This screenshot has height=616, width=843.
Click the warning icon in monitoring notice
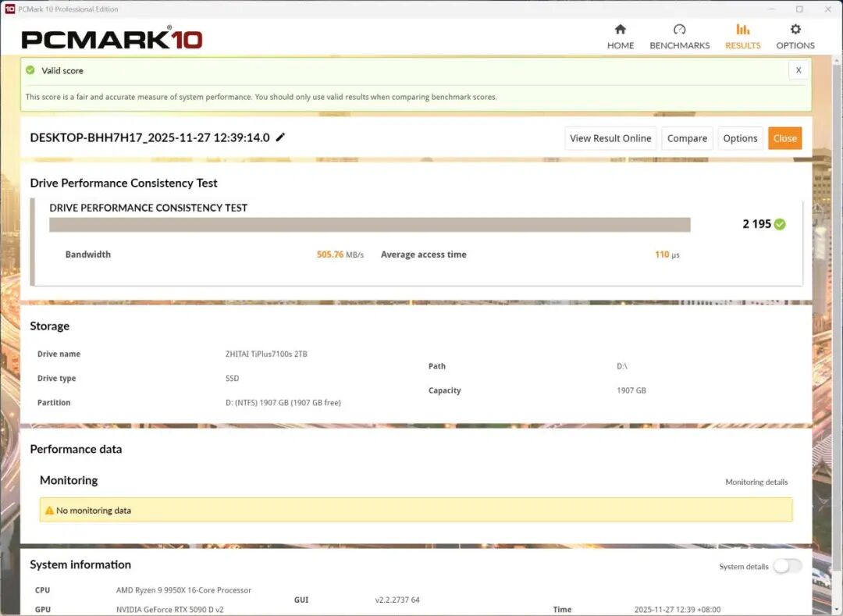pos(49,511)
